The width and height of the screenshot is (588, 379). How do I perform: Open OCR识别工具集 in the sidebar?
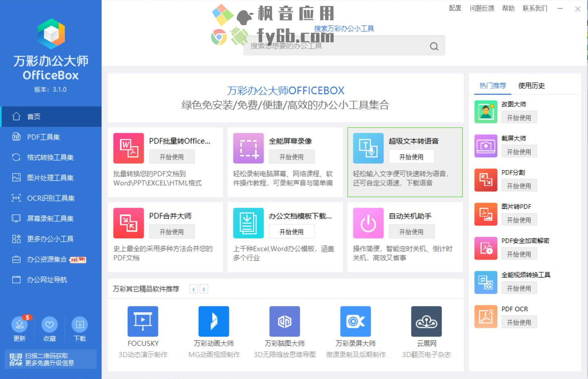[x=51, y=198]
